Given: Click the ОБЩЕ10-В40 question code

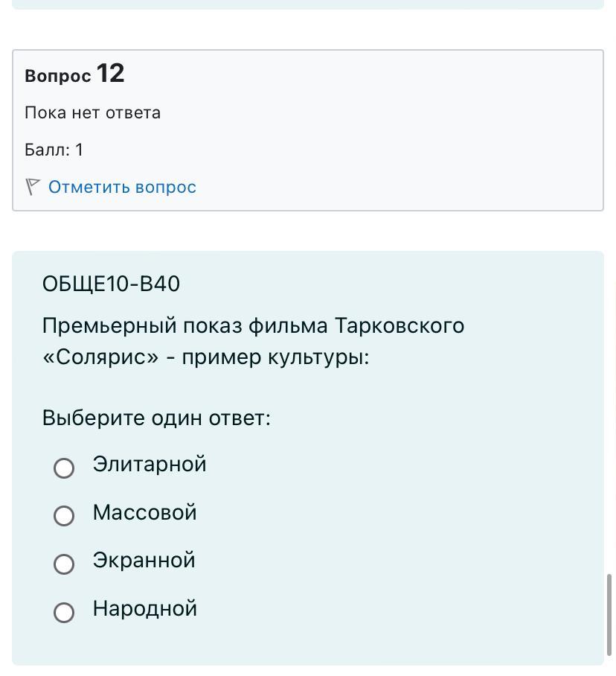Looking at the screenshot, I should point(111,284).
